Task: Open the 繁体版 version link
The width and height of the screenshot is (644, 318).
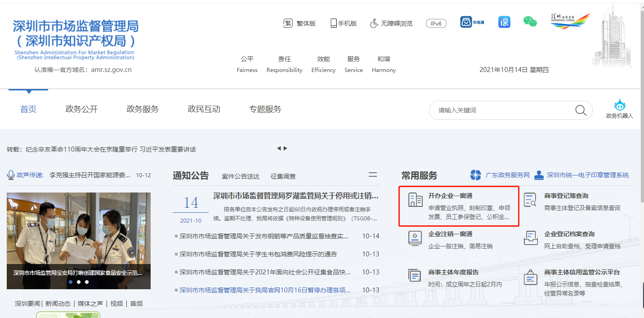Action: [300, 23]
